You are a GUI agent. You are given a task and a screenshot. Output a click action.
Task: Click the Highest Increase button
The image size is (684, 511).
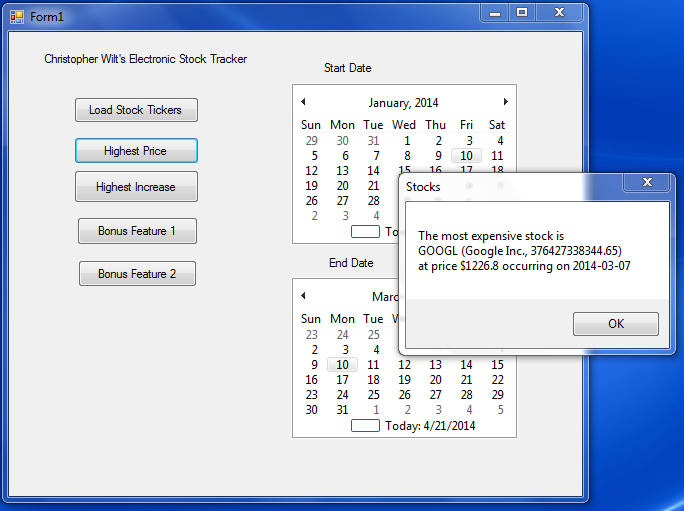[136, 187]
